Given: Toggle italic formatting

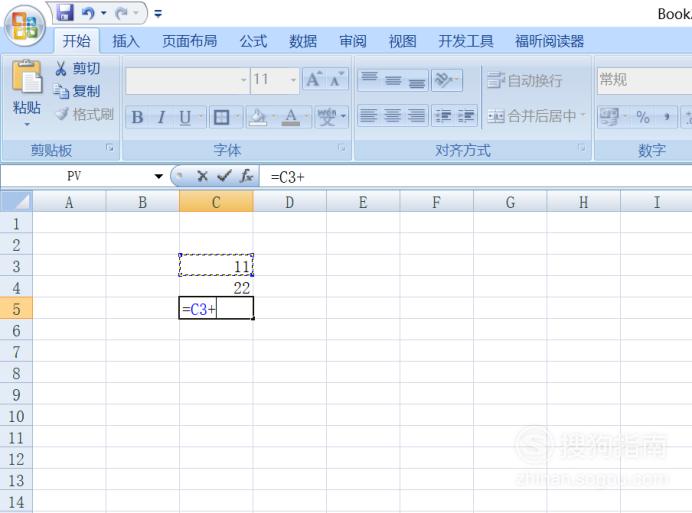Looking at the screenshot, I should point(161,117).
